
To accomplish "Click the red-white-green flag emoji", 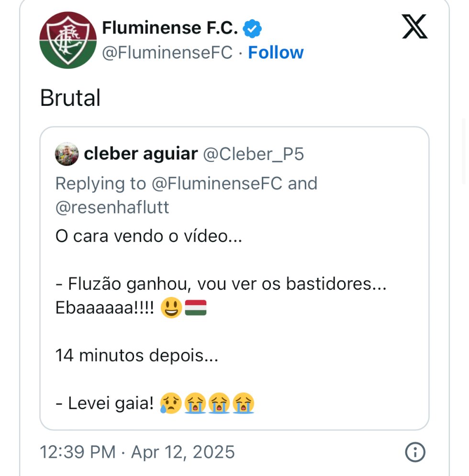I will [x=196, y=307].
